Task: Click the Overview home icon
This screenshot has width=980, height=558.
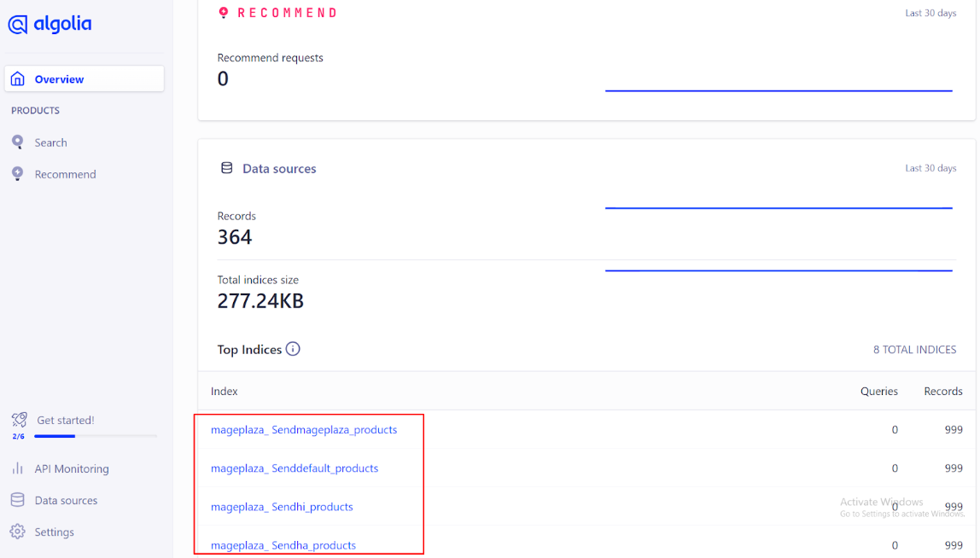Action: coord(18,79)
